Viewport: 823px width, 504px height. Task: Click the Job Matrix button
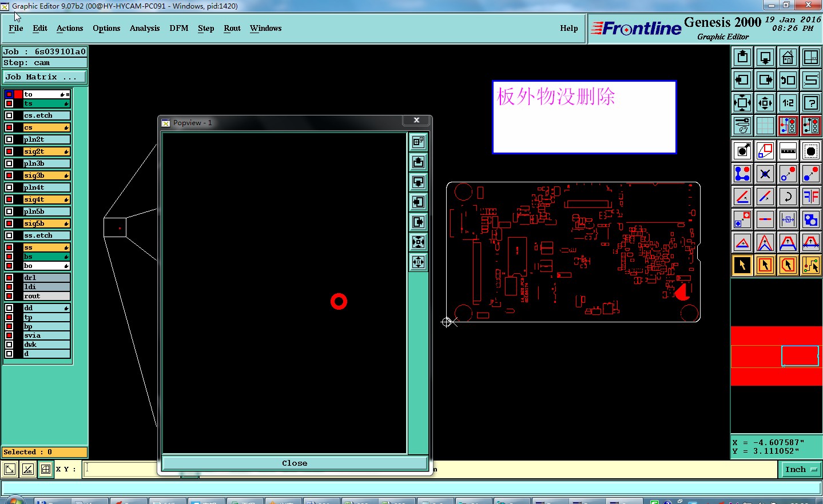(x=45, y=77)
